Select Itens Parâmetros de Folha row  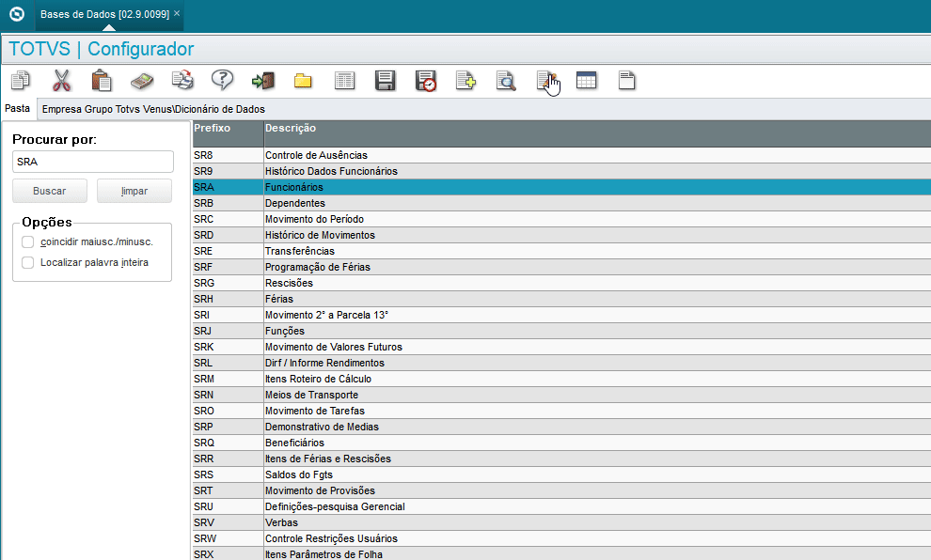tap(561, 554)
